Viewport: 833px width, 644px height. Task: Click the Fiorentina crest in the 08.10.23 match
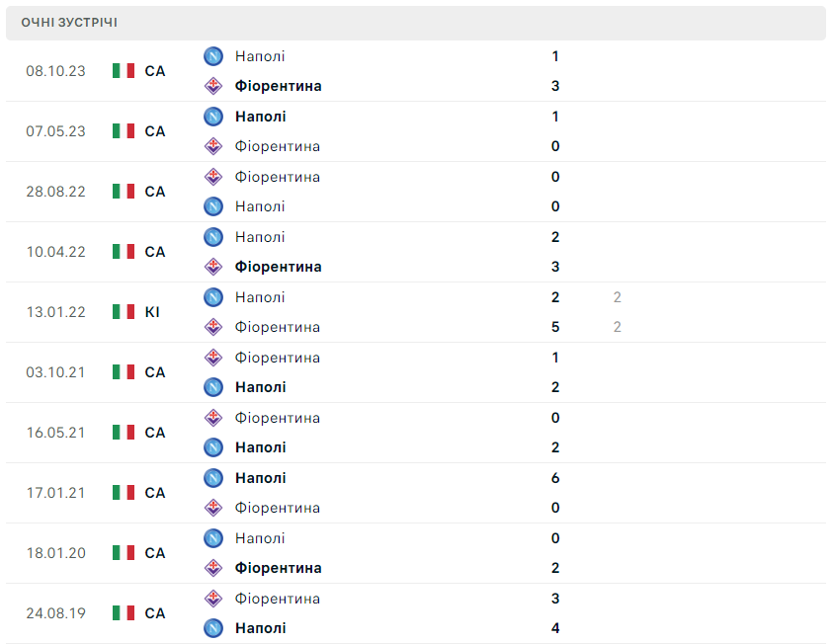(x=213, y=86)
